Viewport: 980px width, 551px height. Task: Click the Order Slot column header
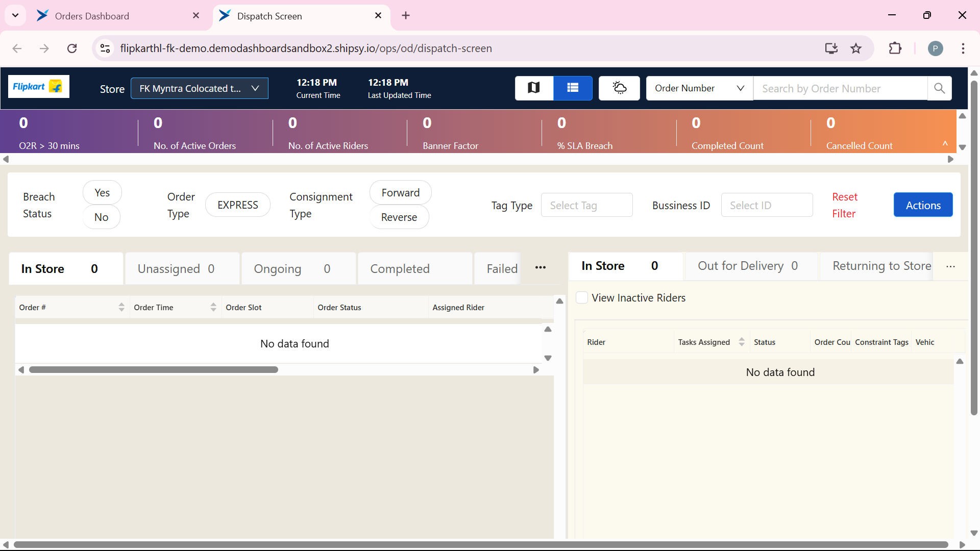click(267, 307)
